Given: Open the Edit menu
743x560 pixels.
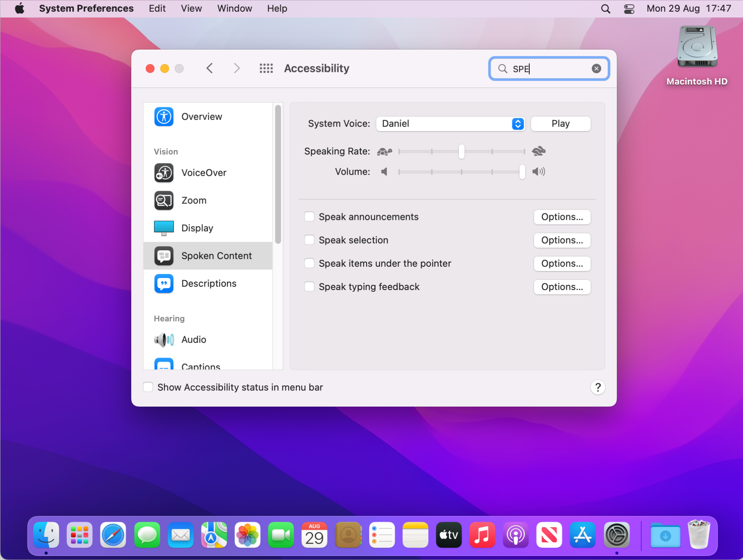Looking at the screenshot, I should point(157,8).
